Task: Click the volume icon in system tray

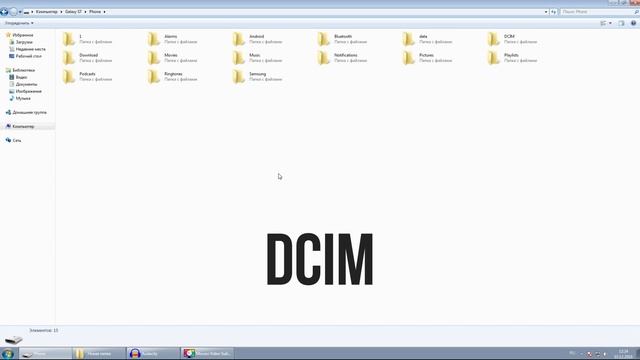Action: (x=605, y=354)
